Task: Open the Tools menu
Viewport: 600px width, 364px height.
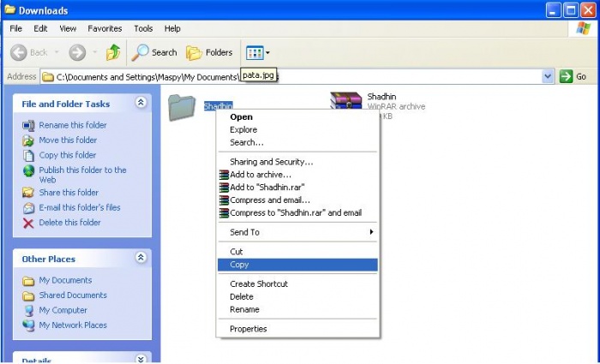Action: [x=143, y=28]
